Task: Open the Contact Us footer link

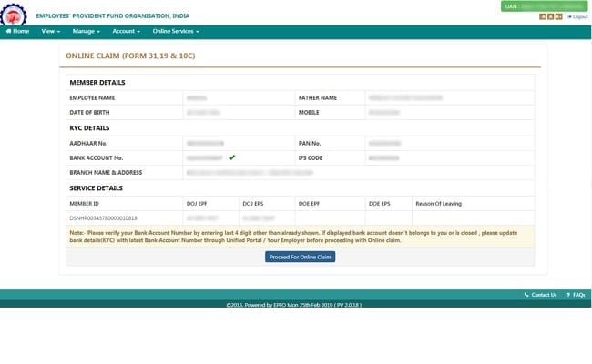Action: tap(544, 295)
